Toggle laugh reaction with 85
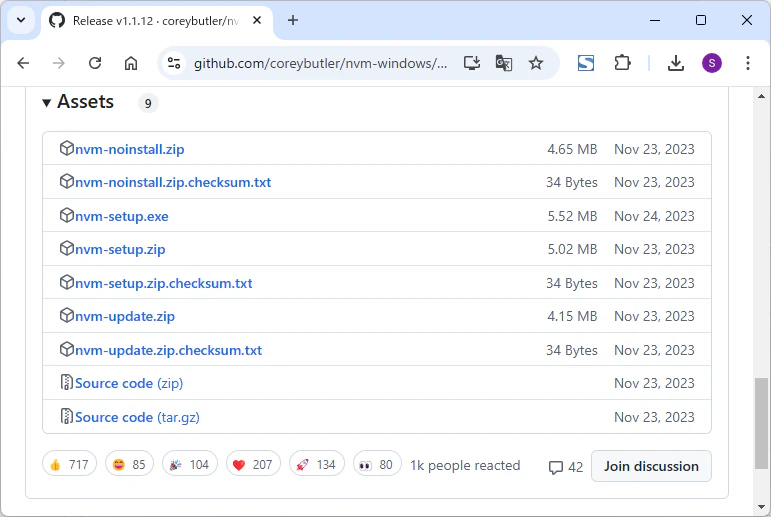Screen dimensions: 771x517 tap(129, 464)
